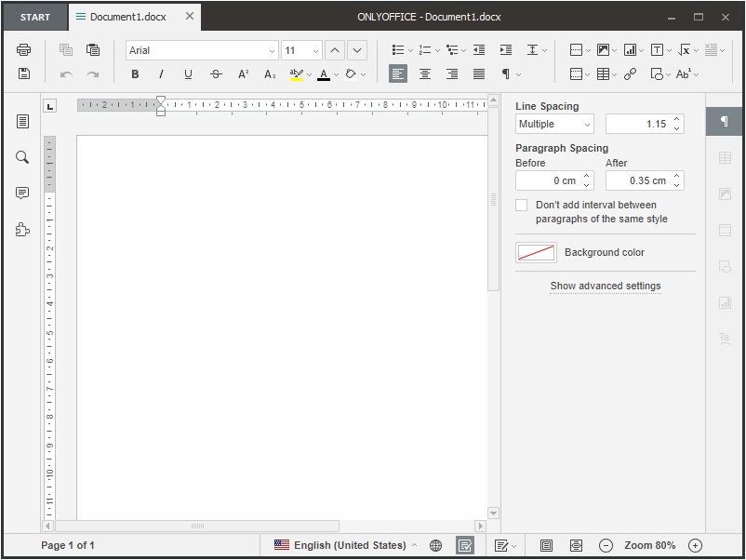
Task: Close the Document1.docx tab
Action: click(x=190, y=16)
